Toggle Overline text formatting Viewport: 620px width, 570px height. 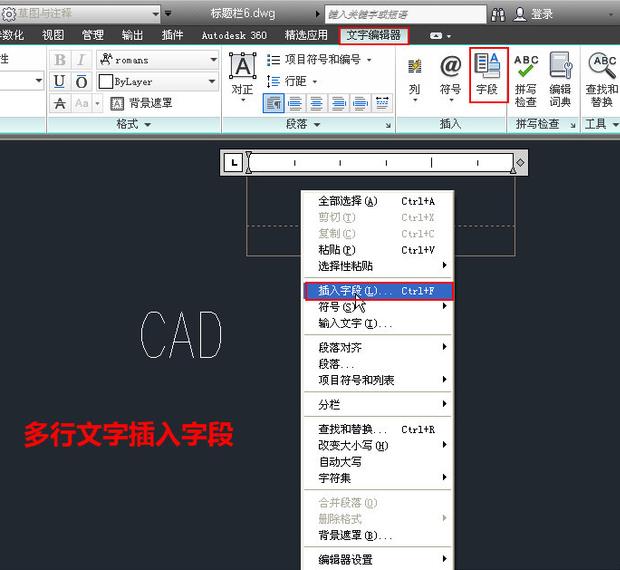point(81,82)
